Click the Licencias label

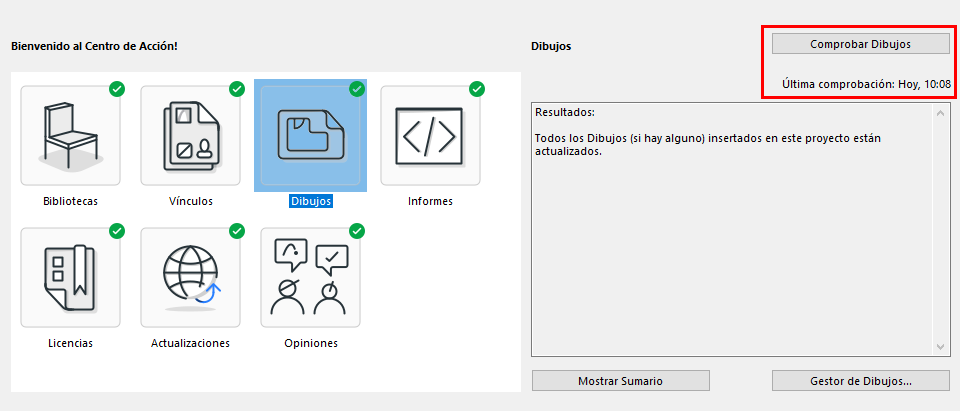(70, 343)
